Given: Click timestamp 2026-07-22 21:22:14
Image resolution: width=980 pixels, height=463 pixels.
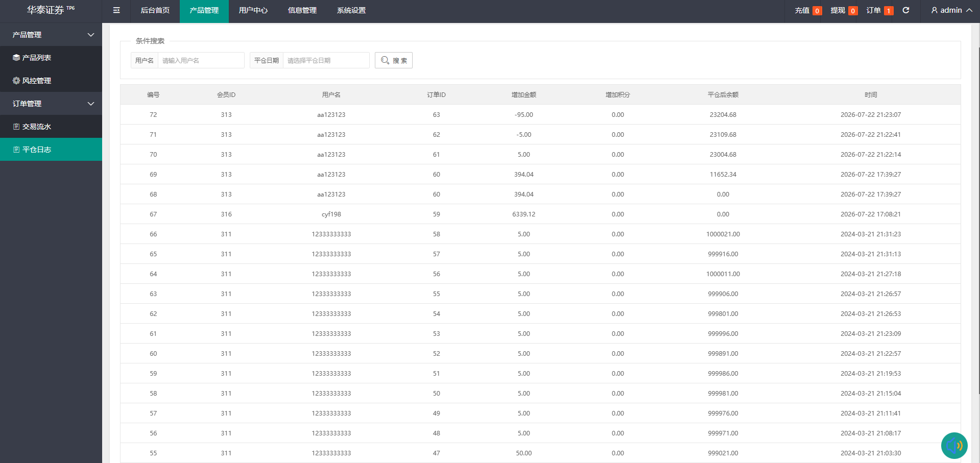Looking at the screenshot, I should click(x=871, y=155).
